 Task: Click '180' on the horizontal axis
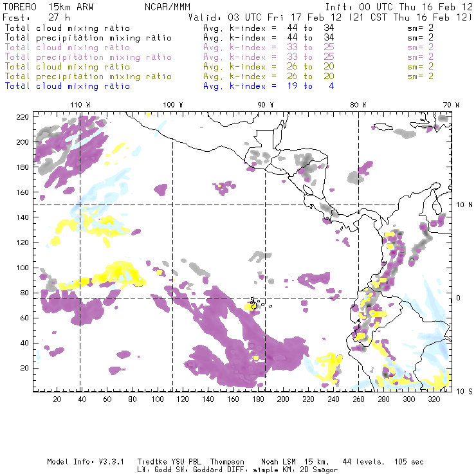[258, 399]
